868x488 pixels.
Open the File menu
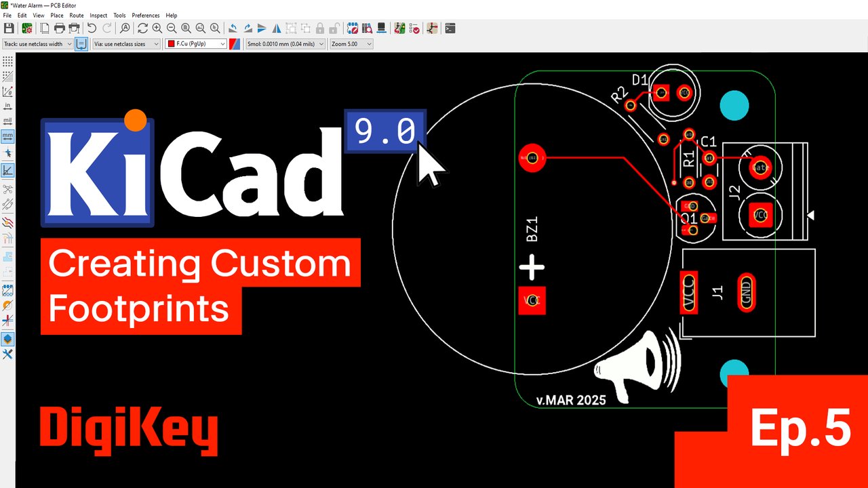pyautogui.click(x=7, y=15)
